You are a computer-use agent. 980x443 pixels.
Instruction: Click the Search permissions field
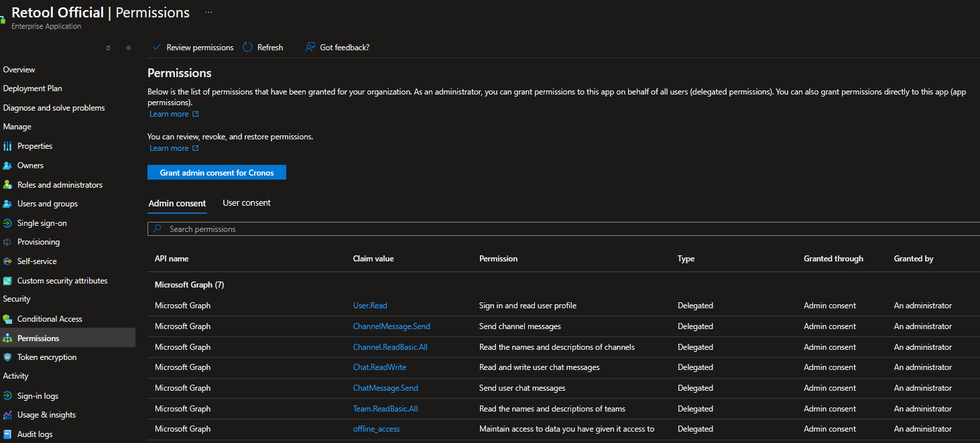coord(563,229)
